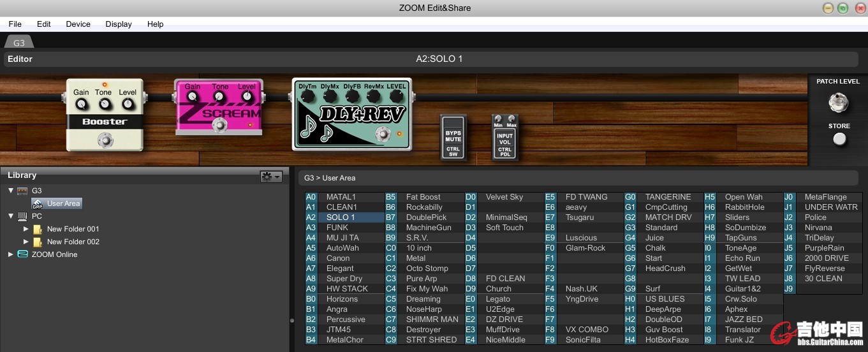This screenshot has height=352, width=868.
Task: Click the RevMx knob on DLY+REV
Action: [x=374, y=96]
